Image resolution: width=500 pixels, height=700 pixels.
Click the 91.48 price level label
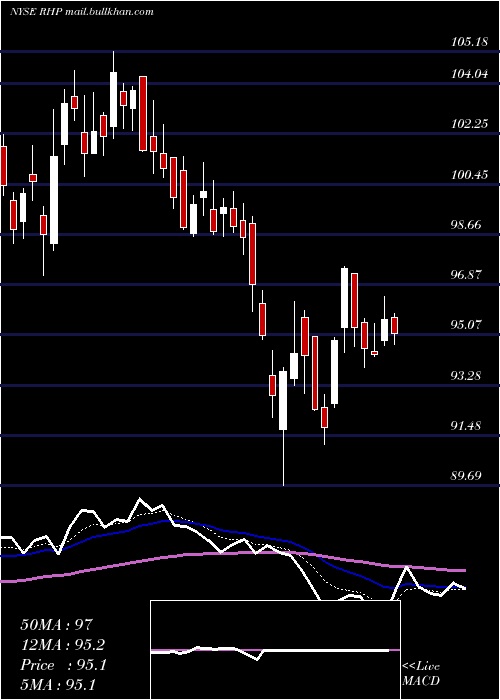coord(467,426)
